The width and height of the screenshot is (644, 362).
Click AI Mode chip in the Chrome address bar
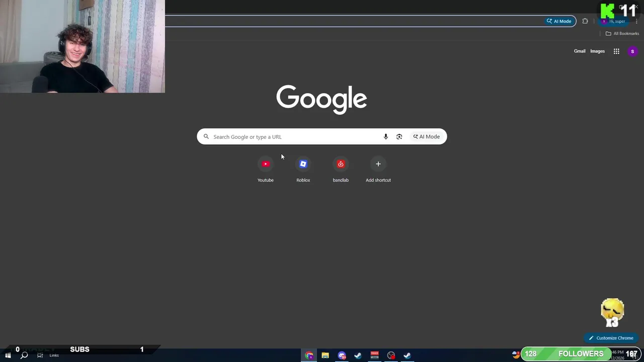point(559,21)
